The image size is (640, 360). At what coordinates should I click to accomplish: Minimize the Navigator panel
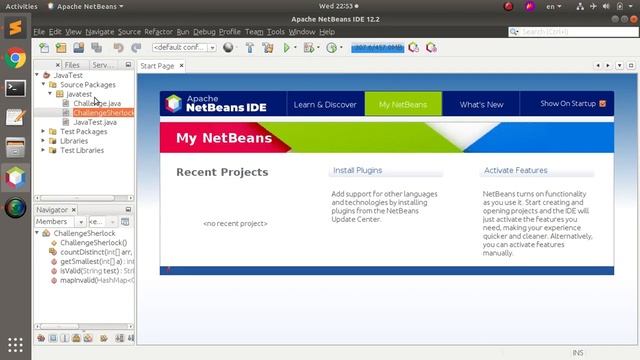(x=128, y=209)
